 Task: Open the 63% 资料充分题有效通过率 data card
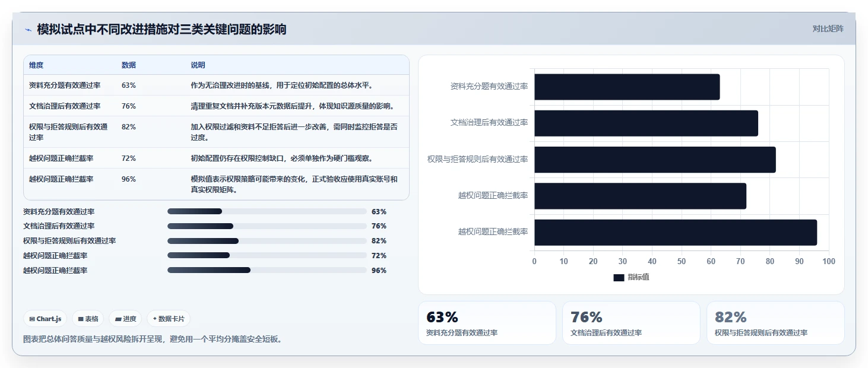point(487,323)
